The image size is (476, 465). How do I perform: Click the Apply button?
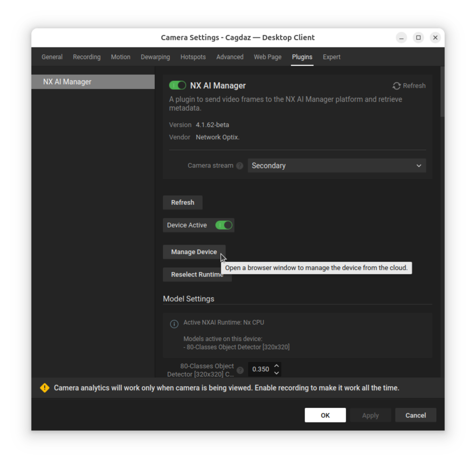(x=370, y=415)
